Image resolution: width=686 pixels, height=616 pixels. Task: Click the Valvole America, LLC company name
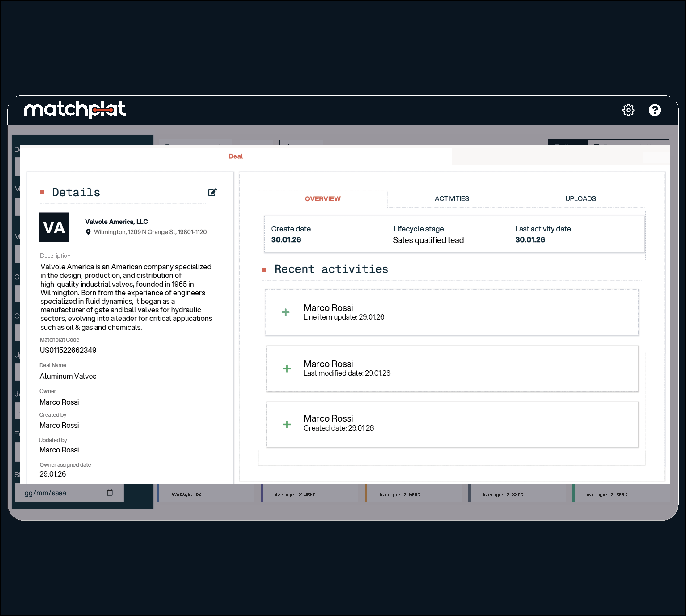pos(116,222)
